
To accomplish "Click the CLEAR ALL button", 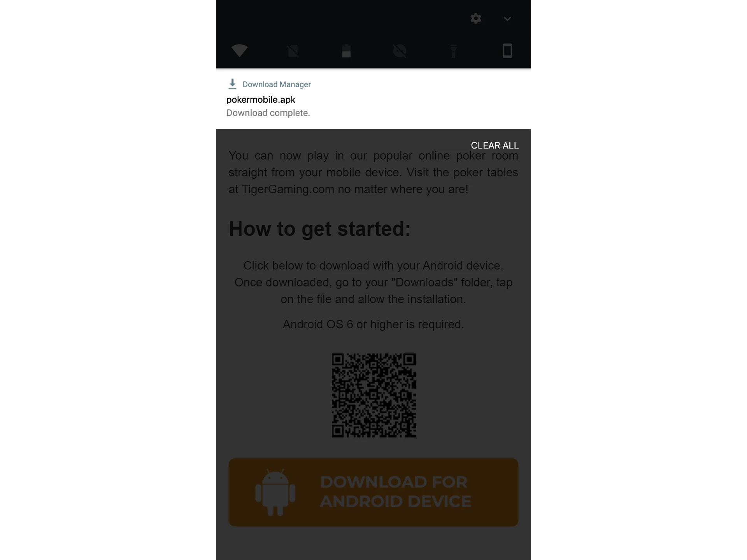I will click(494, 145).
